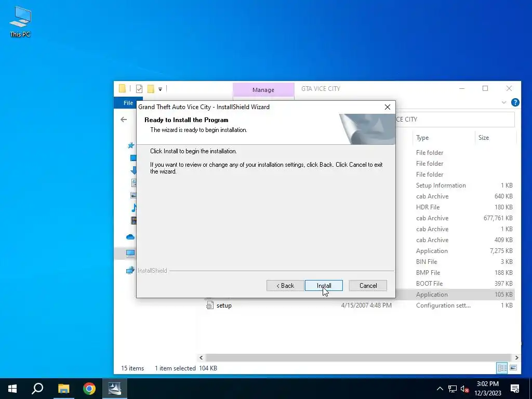Open File Explorer from the taskbar
This screenshot has height=399, width=532.
pyautogui.click(x=63, y=389)
